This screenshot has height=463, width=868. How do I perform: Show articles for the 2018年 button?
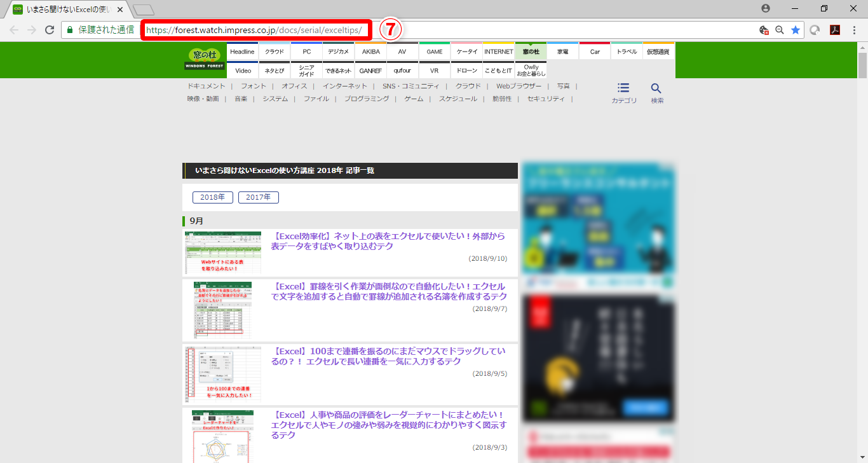tap(213, 197)
